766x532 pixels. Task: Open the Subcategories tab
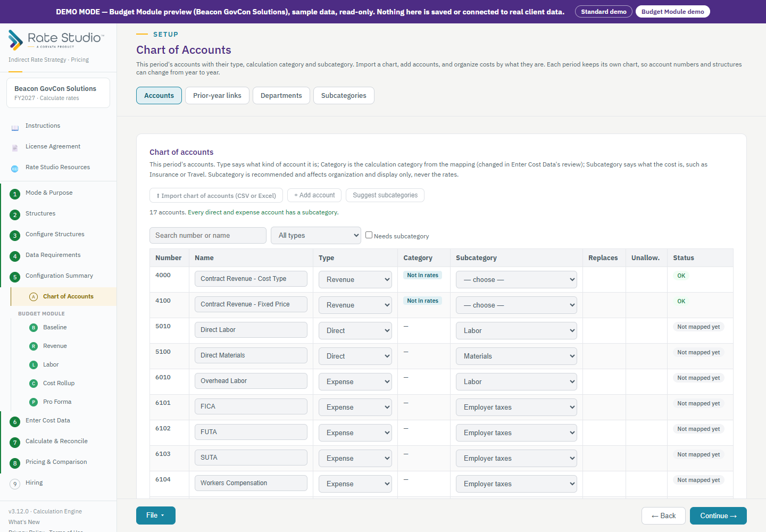click(x=344, y=96)
